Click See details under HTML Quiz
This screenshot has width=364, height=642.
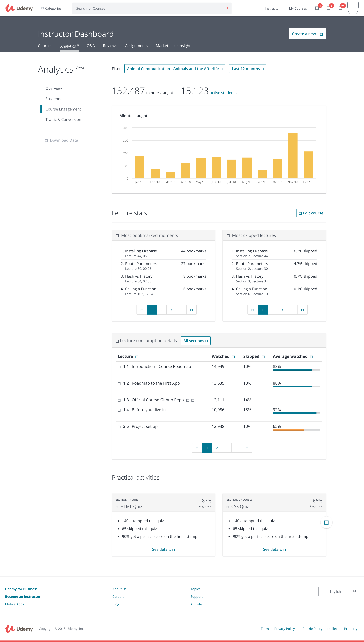pyautogui.click(x=163, y=549)
